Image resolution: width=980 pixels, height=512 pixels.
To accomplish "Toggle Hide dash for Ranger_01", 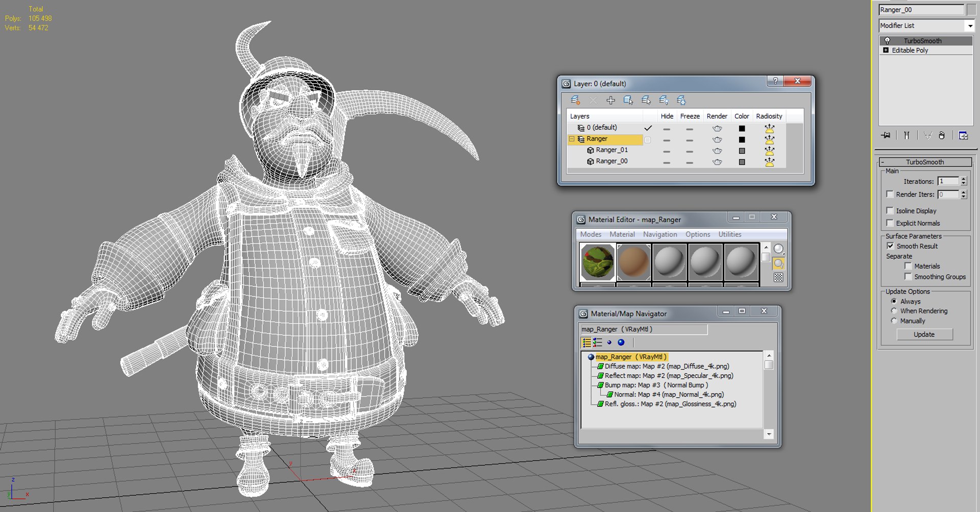I will coord(667,152).
